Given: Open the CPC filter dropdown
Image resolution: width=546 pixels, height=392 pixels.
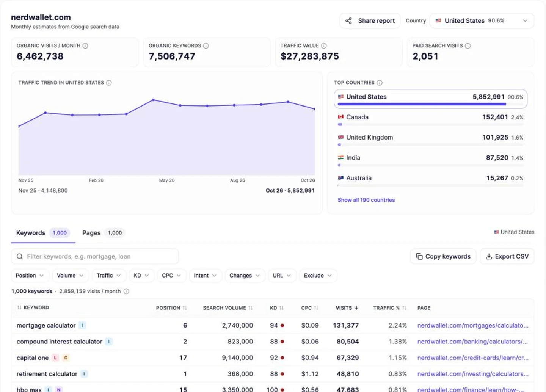Looking at the screenshot, I should [171, 276].
